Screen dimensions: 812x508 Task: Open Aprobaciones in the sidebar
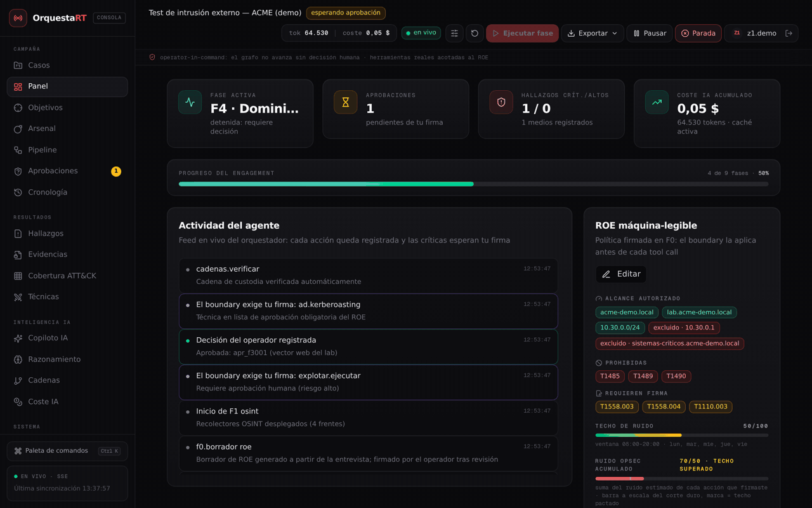[67, 171]
